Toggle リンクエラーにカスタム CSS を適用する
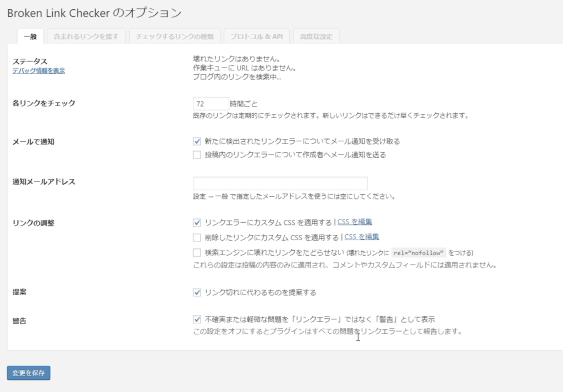The height and width of the screenshot is (392, 563). pos(197,222)
